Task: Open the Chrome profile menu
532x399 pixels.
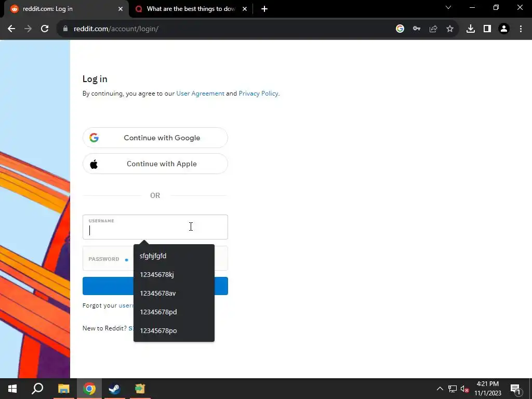Action: click(504, 29)
